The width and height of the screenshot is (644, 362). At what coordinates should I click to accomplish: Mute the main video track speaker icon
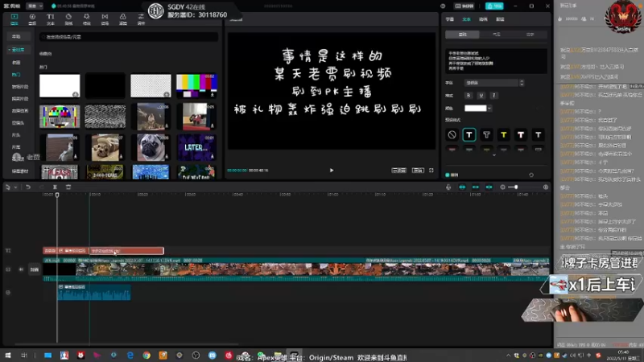21,269
